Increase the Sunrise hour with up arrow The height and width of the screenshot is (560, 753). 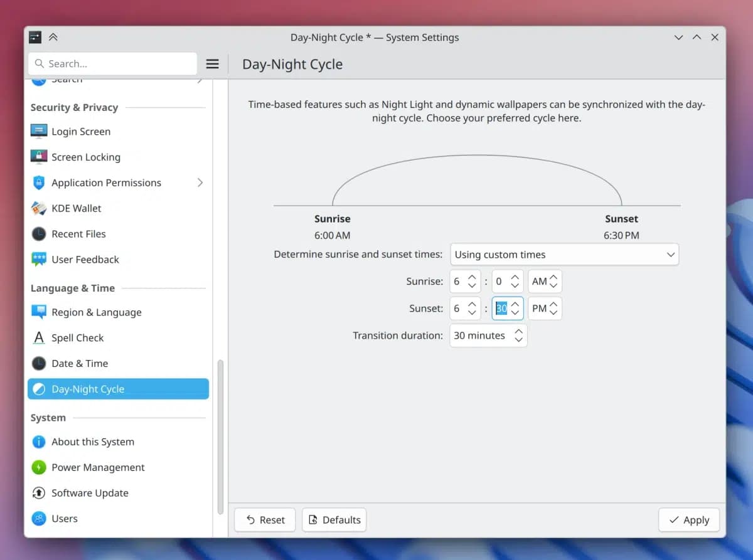click(472, 277)
